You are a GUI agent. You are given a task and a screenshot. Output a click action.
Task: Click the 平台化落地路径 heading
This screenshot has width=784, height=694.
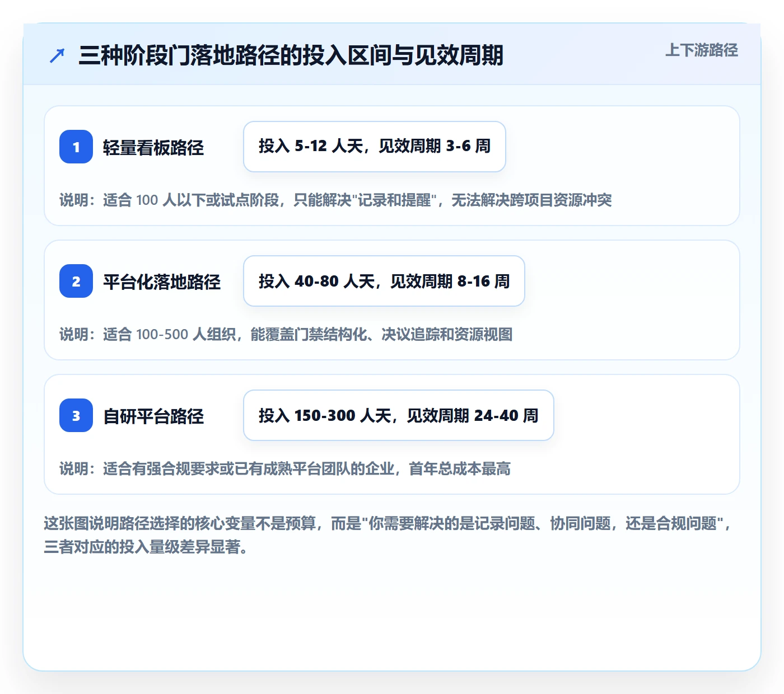coord(162,282)
